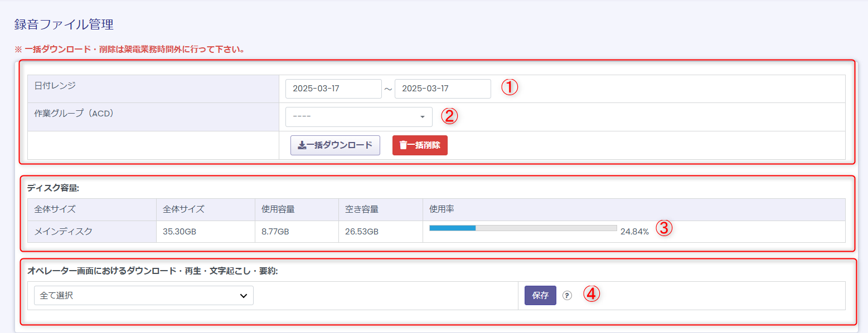This screenshot has height=333, width=868.
Task: Click the 26.53GB free space value
Action: pos(361,232)
